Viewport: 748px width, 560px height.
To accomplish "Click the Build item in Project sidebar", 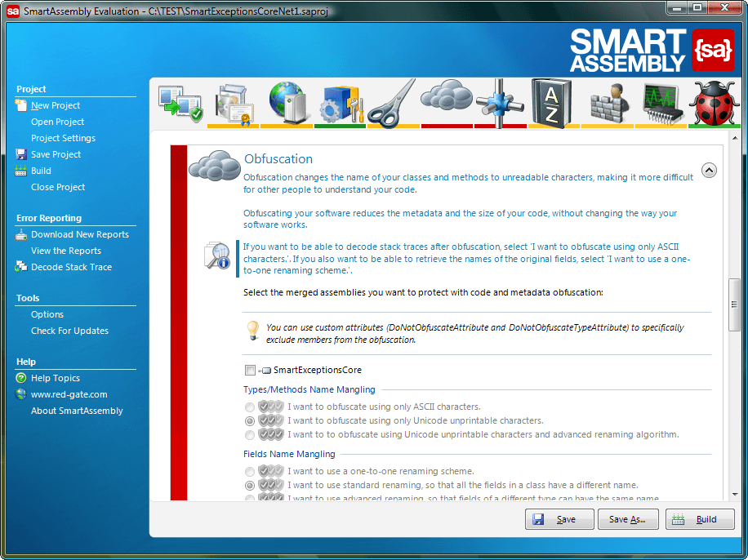I will pos(41,171).
